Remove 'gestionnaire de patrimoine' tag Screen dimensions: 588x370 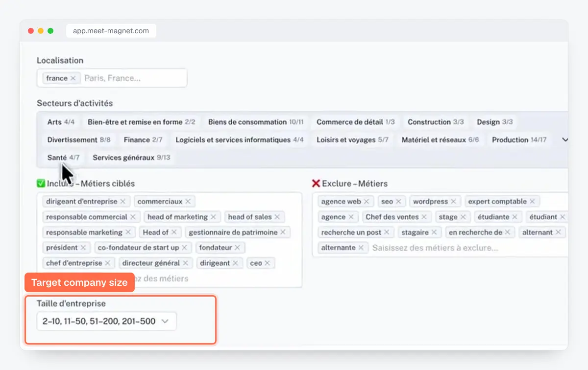(283, 232)
